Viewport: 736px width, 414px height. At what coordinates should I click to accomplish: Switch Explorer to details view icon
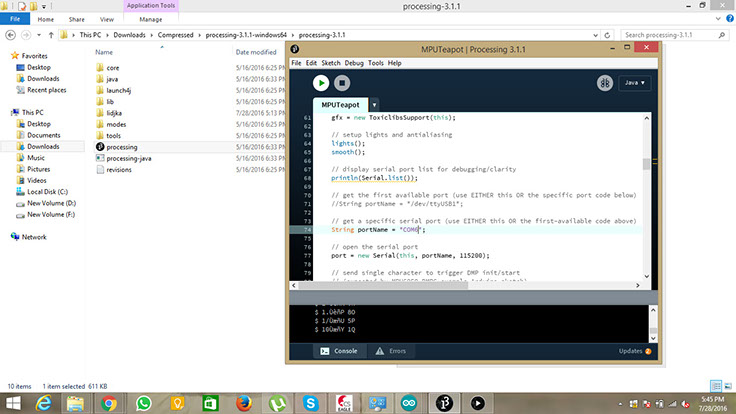tap(716, 386)
